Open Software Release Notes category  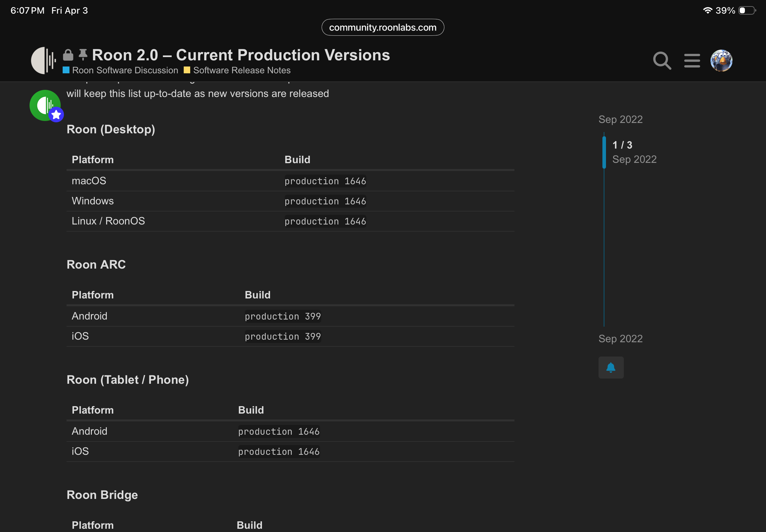241,70
